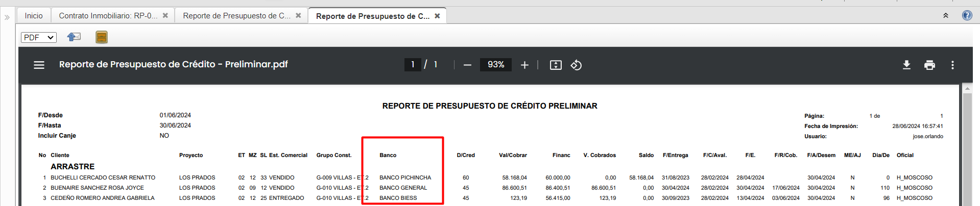The image size is (980, 206).
Task: Click the brown archive toolbar icon
Action: coord(102,37)
